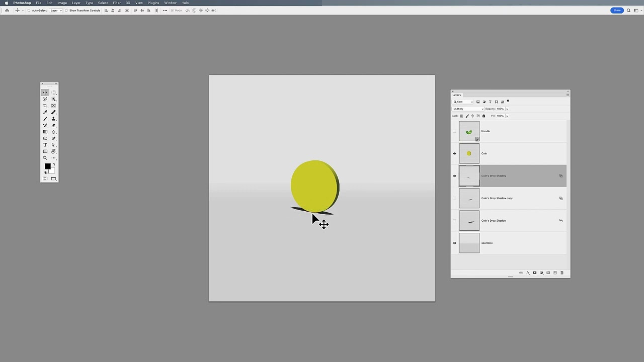Viewport: 644px width, 362px height.
Task: Select the Frame tool
Action: (x=53, y=106)
